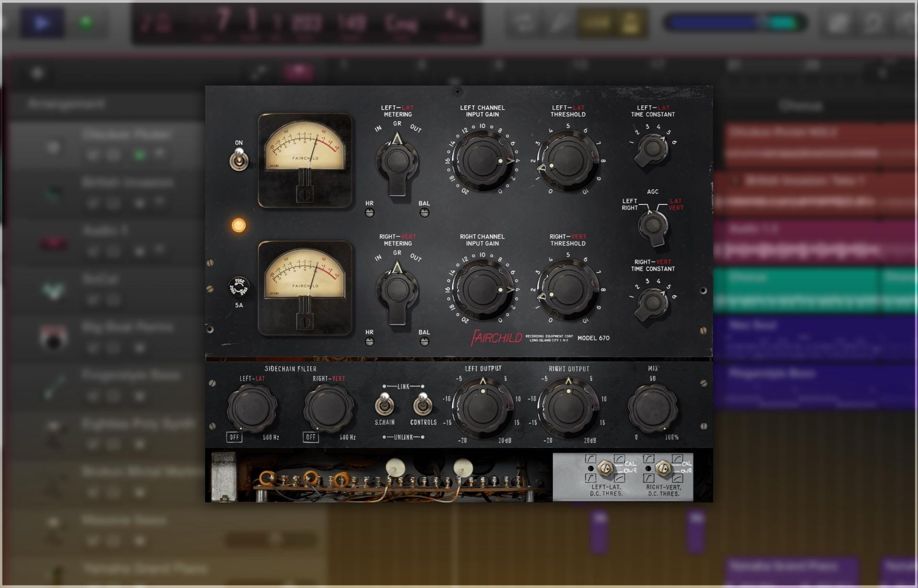Screen dimensions: 918x588
Task: Click the MODEL 670 text
Action: [x=593, y=338]
